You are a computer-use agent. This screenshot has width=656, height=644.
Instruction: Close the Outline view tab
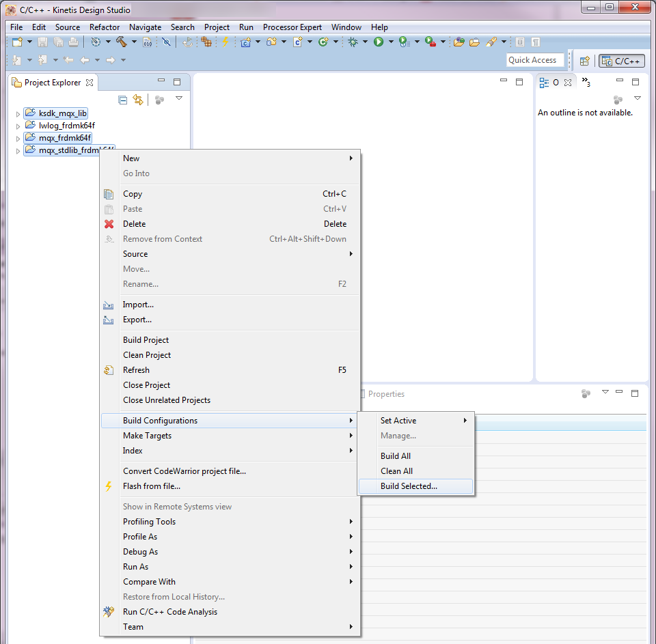(568, 83)
